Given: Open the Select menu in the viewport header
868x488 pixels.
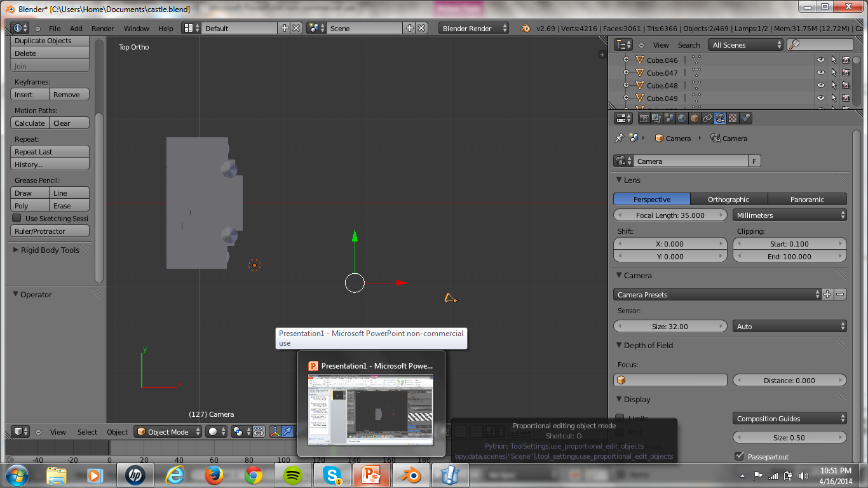Looking at the screenshot, I should 87,431.
